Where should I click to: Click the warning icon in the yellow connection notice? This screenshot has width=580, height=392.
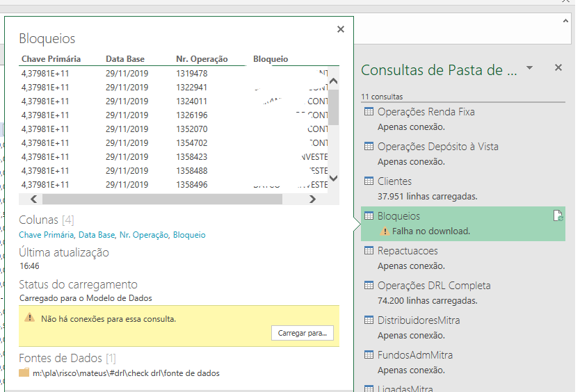30,318
